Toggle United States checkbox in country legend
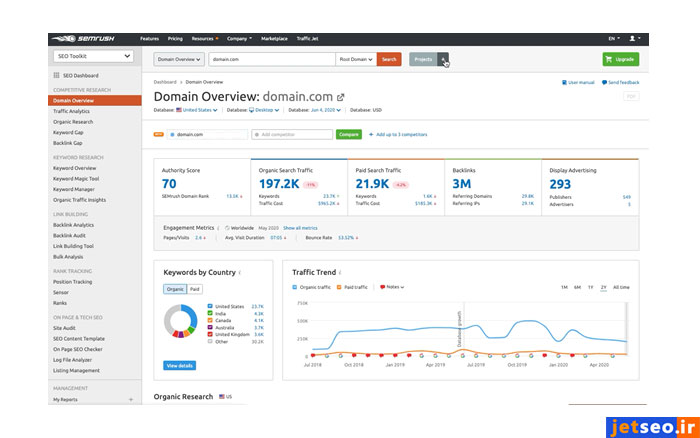Image resolution: width=700 pixels, height=438 pixels. (x=210, y=306)
